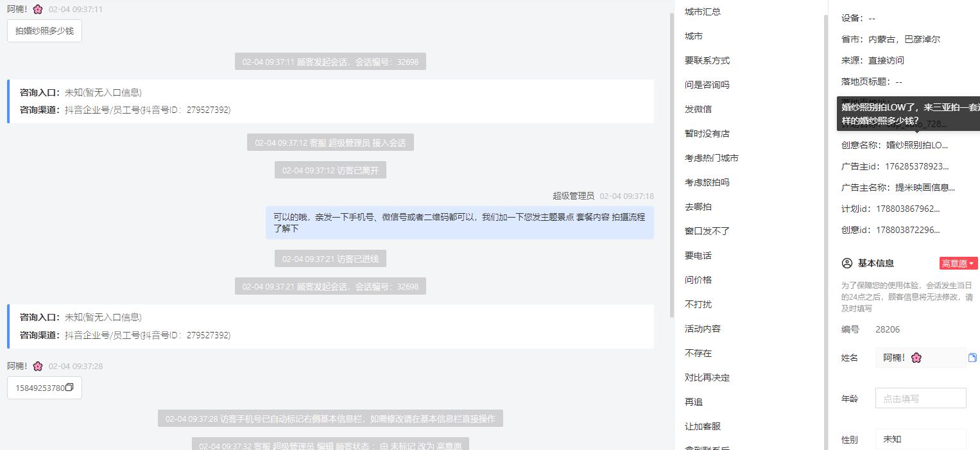Select the 考虑热门城市 quick reply
Image resolution: width=980 pixels, height=450 pixels.
[x=711, y=158]
